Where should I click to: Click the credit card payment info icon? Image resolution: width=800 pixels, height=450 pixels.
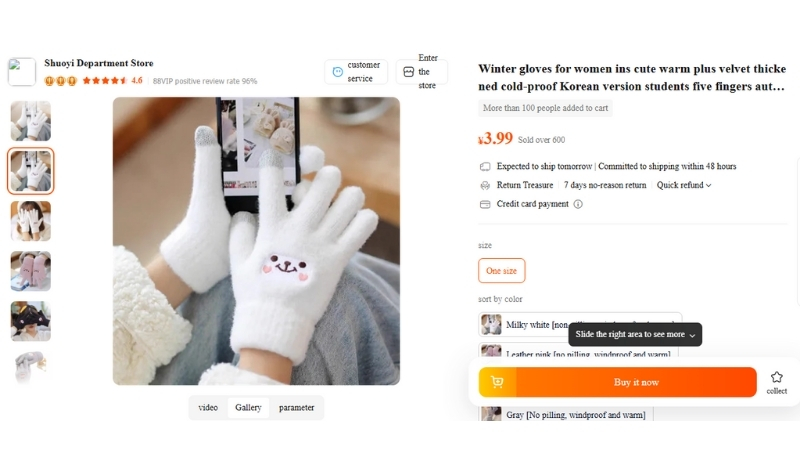pos(578,204)
